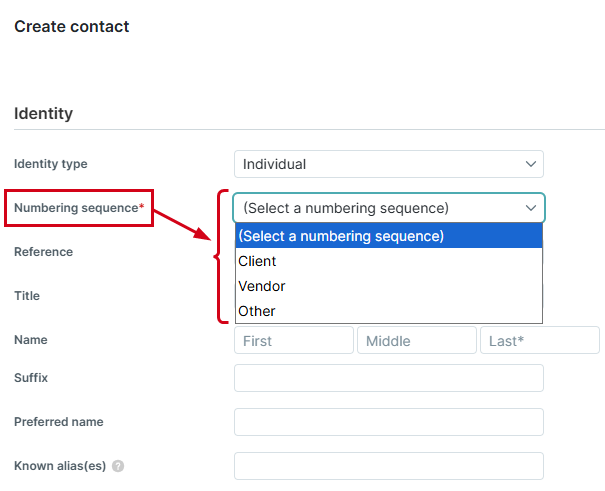Click into the Suffix text field
Image resolution: width=605 pixels, height=491 pixels.
pyautogui.click(x=389, y=378)
